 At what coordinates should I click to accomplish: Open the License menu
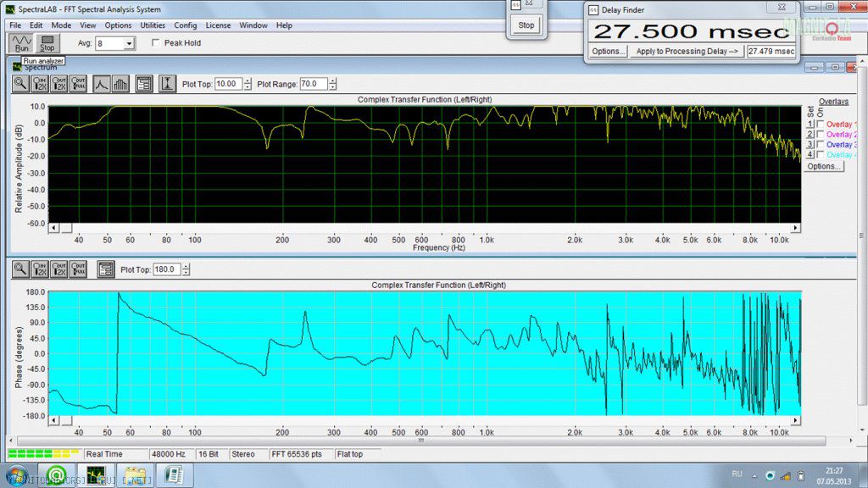(x=218, y=25)
